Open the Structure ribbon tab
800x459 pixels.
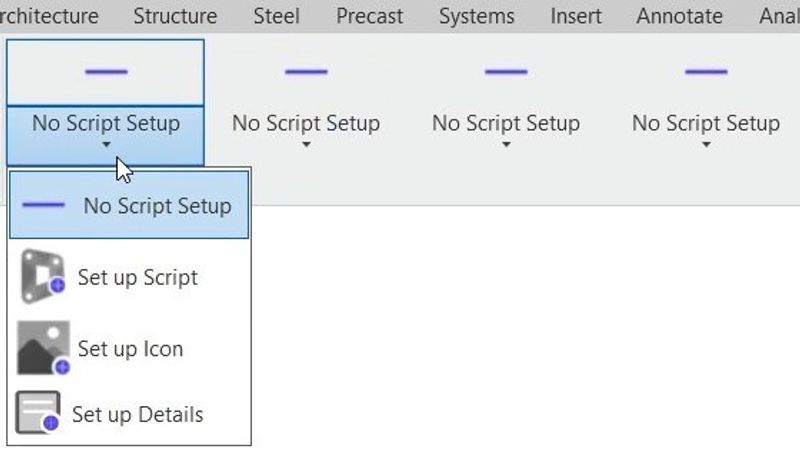click(x=175, y=16)
